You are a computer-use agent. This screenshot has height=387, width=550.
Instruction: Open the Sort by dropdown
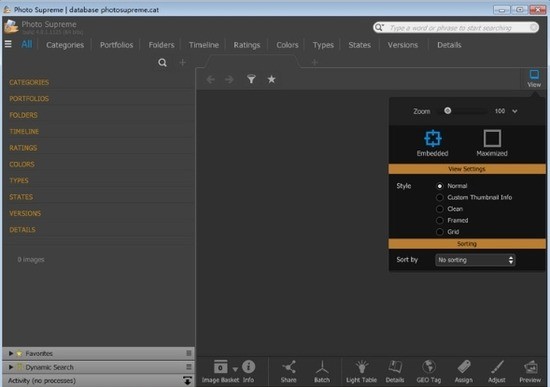pyautogui.click(x=475, y=260)
